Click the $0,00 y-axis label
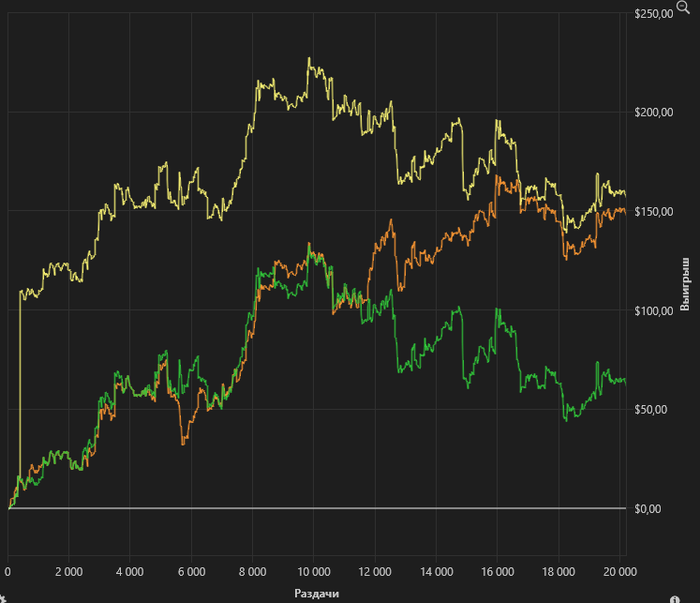 [647, 509]
